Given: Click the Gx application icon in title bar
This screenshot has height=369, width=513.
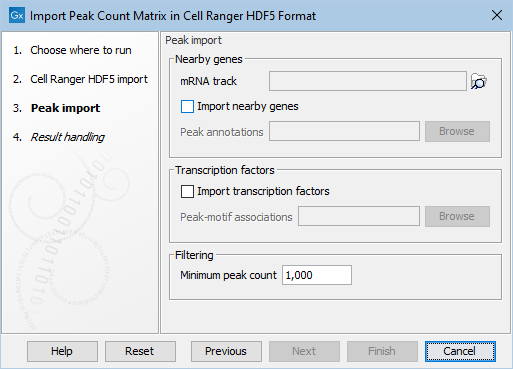Looking at the screenshot, I should coord(17,15).
